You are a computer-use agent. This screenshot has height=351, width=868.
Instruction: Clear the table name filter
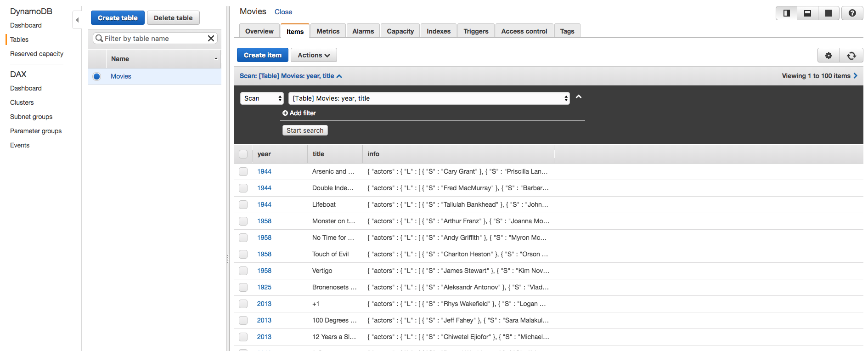tap(211, 38)
